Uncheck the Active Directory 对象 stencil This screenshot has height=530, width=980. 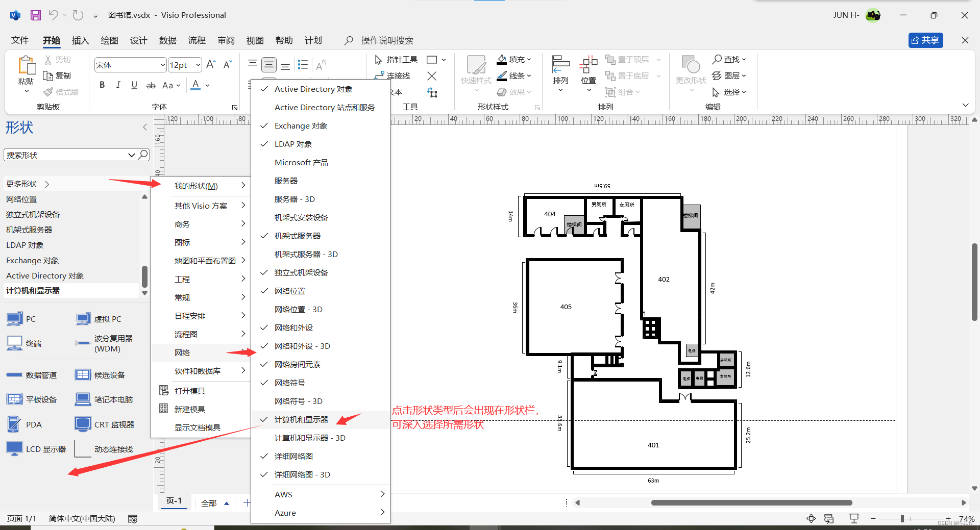[321, 89]
